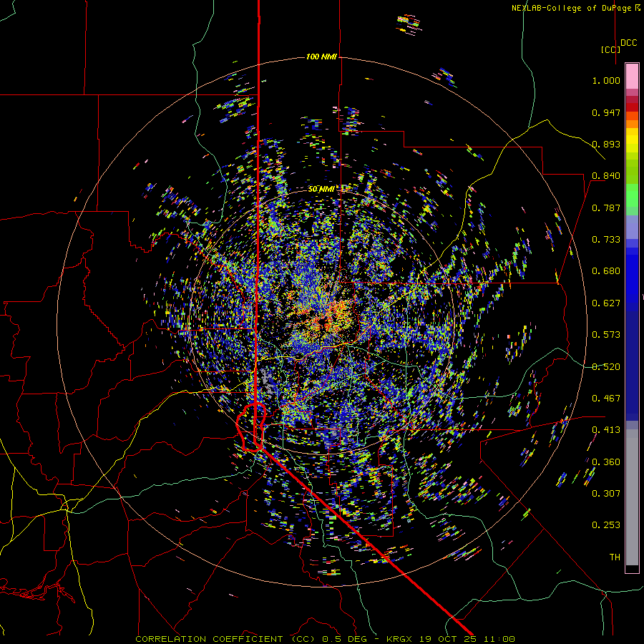This screenshot has width=644, height=644.
Task: Click the 50 NMI range ring label
Action: (x=321, y=189)
